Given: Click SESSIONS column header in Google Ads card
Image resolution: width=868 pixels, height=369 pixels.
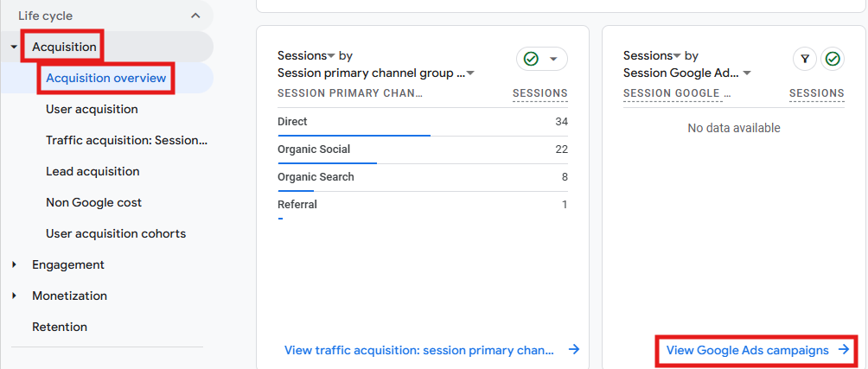Looking at the screenshot, I should pyautogui.click(x=817, y=94).
